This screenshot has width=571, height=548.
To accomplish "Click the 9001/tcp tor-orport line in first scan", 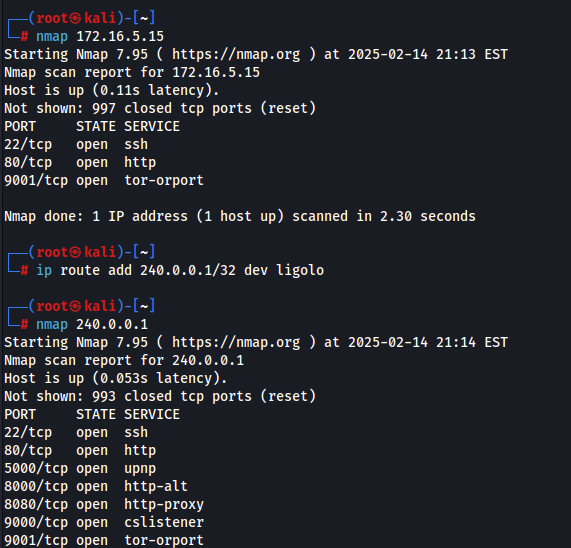I will [104, 181].
